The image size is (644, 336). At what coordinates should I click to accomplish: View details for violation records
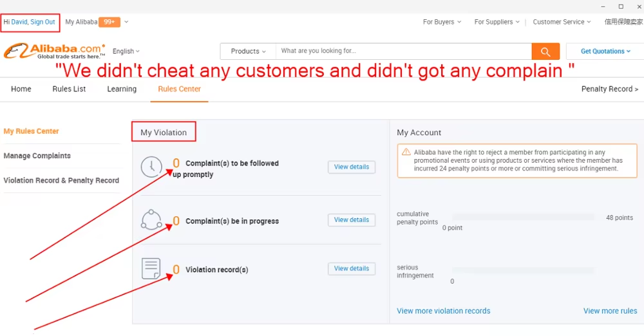pos(352,268)
